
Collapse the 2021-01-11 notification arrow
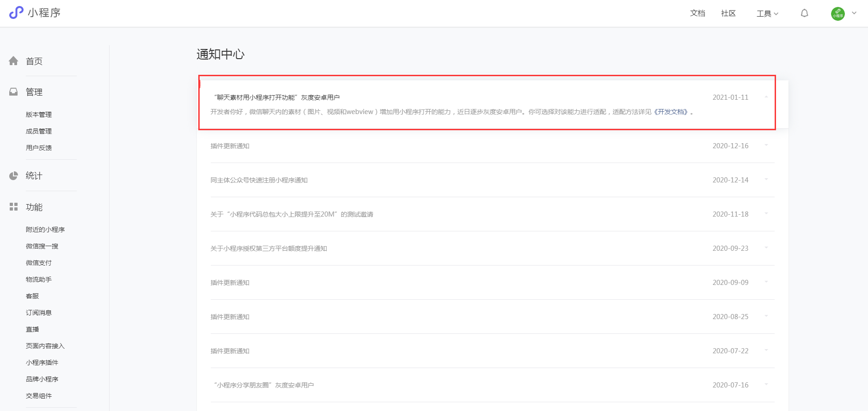tap(766, 97)
